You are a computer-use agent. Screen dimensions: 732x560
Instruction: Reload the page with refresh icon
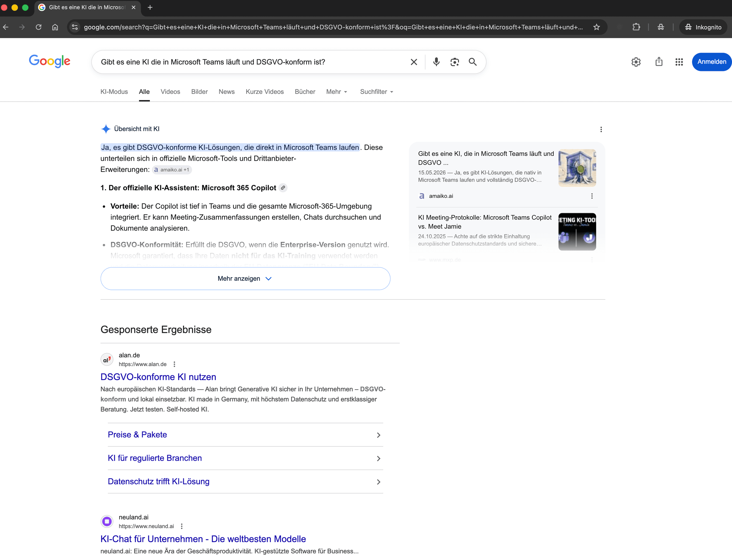pos(39,27)
